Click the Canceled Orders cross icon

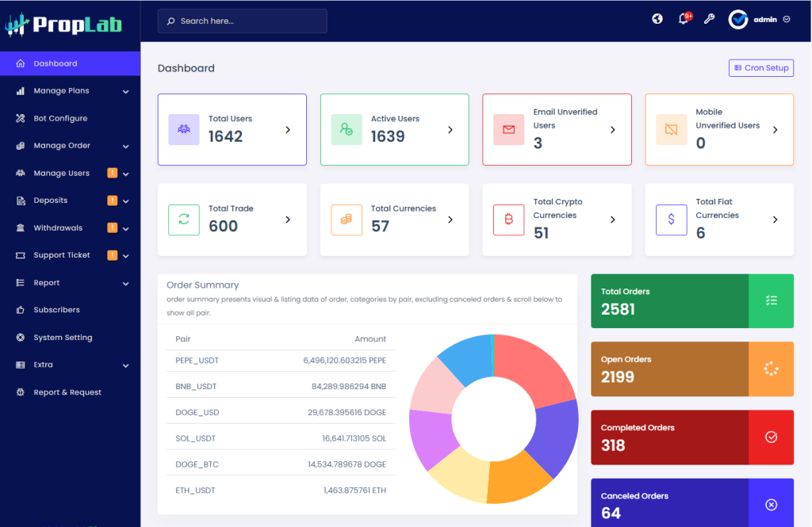pyautogui.click(x=771, y=505)
